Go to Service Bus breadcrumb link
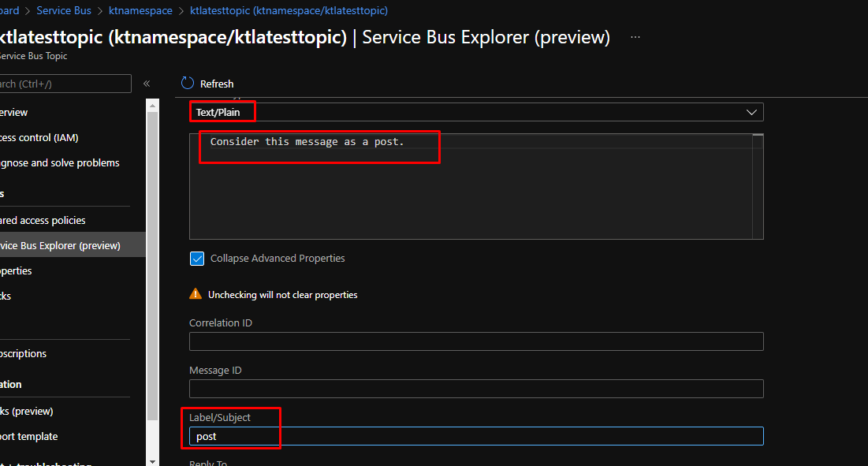The width and height of the screenshot is (868, 466). (x=64, y=11)
